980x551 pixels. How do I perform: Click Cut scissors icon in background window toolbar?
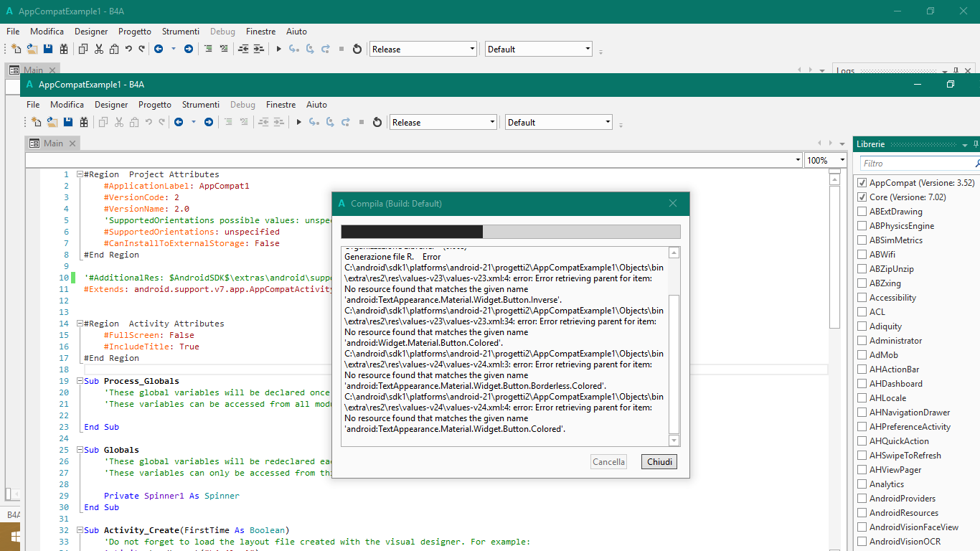pyautogui.click(x=98, y=50)
